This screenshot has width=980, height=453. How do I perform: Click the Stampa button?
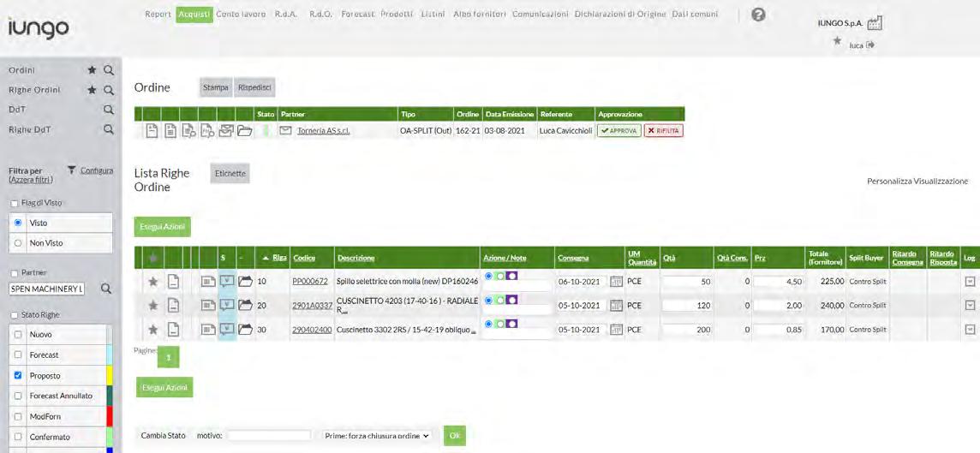click(x=216, y=88)
